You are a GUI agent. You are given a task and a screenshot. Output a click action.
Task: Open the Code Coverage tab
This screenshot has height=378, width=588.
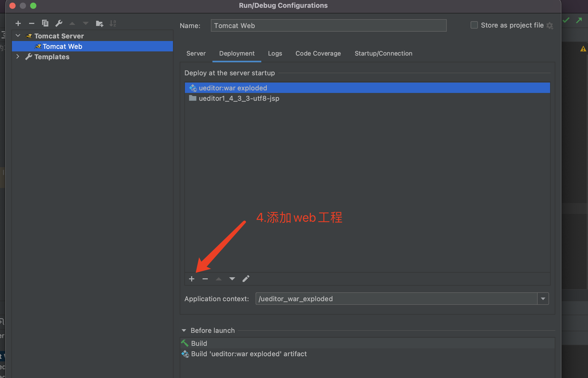coord(318,53)
